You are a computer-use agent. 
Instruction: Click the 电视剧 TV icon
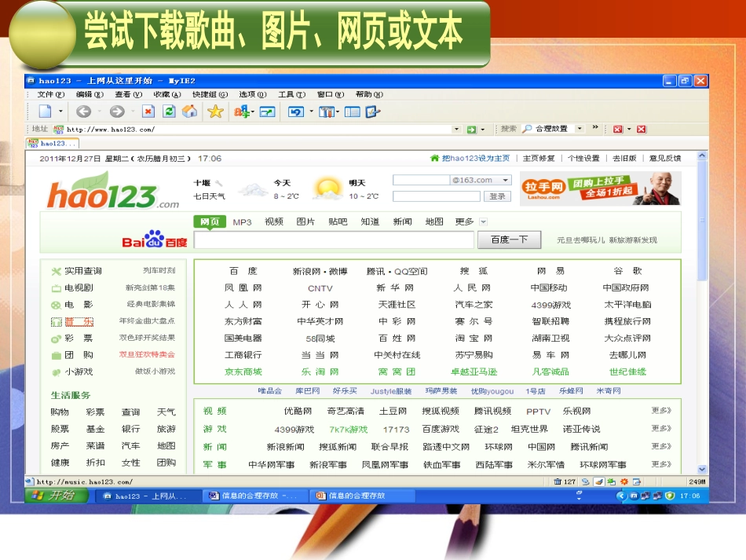point(56,288)
